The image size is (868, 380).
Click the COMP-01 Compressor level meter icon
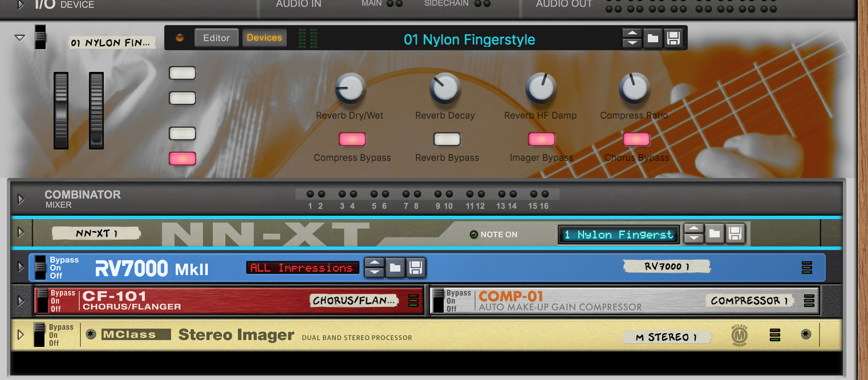pos(808,301)
